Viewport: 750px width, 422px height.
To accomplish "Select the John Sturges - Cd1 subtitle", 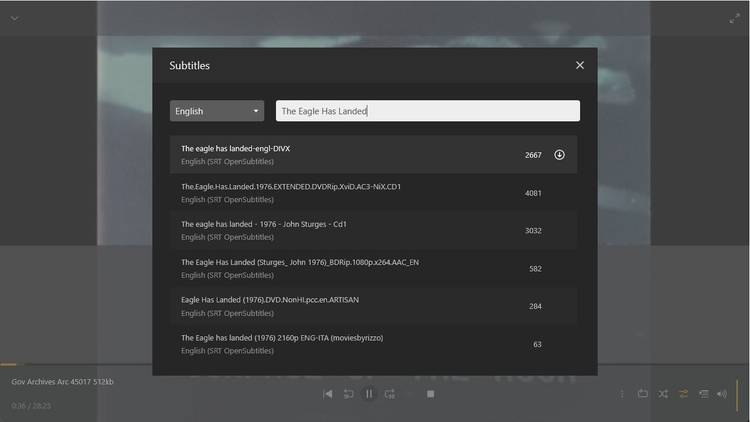I will pyautogui.click(x=373, y=231).
